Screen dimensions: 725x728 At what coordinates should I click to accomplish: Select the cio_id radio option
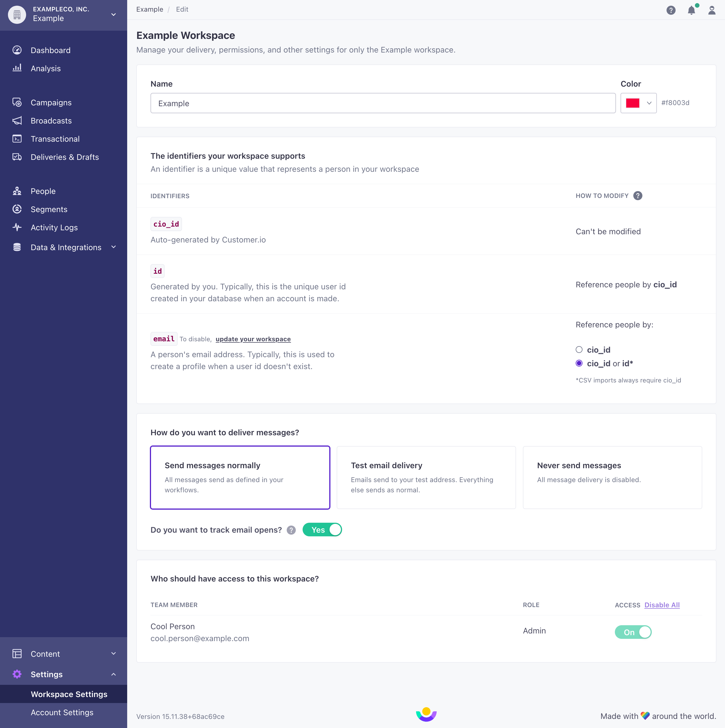coord(579,350)
